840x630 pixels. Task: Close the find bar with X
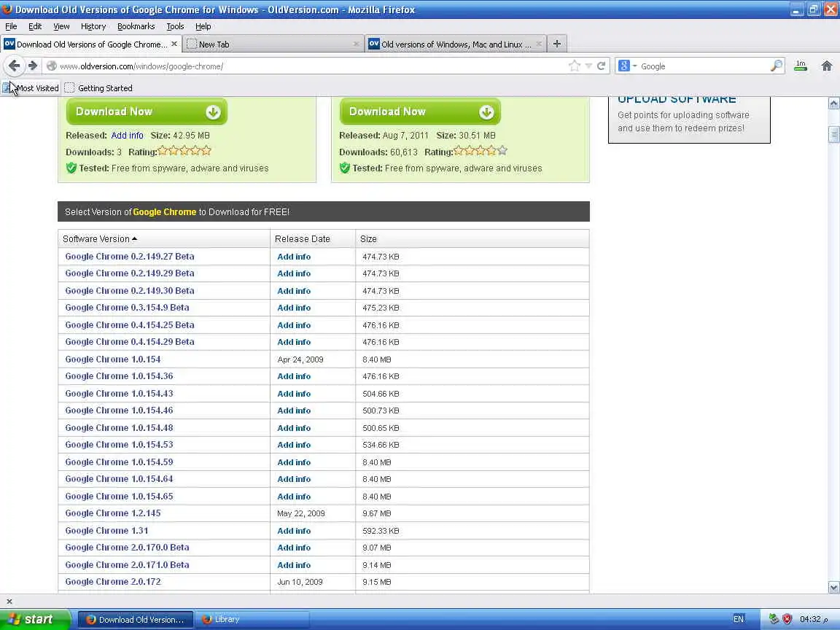(9, 601)
